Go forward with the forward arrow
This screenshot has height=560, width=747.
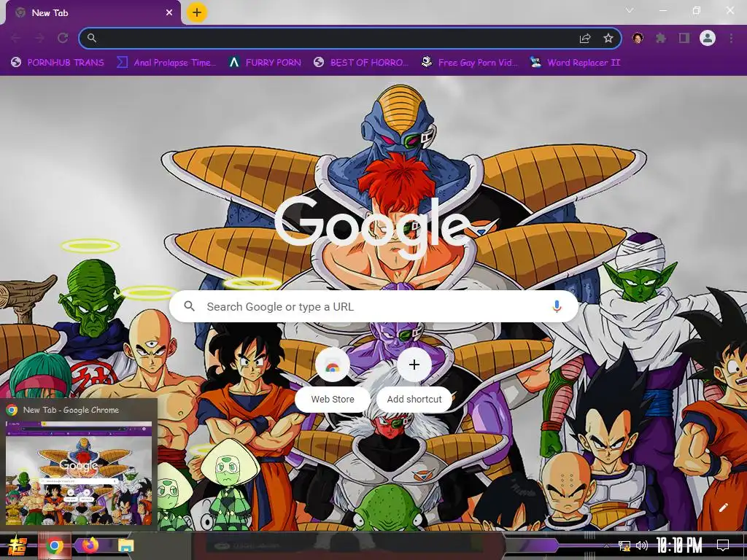tap(39, 38)
